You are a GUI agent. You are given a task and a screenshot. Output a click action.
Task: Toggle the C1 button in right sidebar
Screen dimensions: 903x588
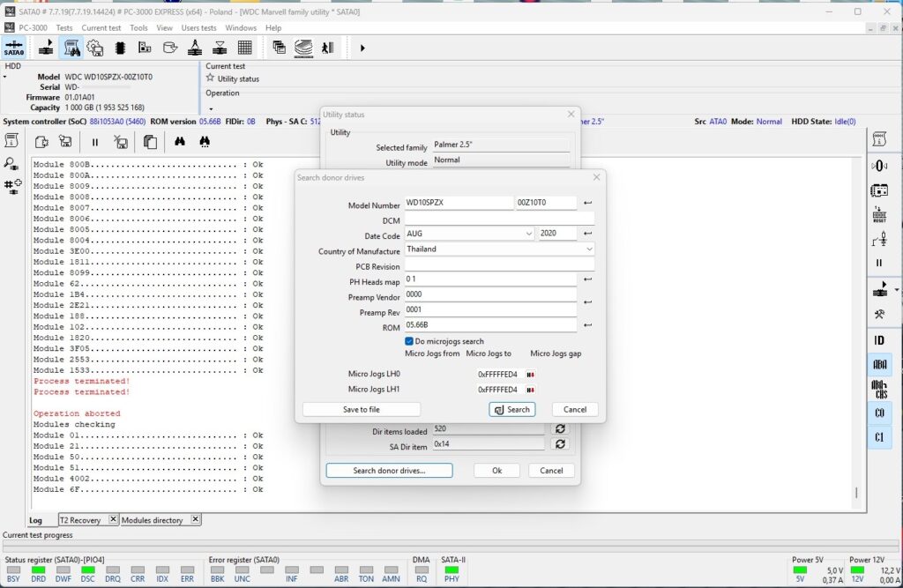pyautogui.click(x=879, y=437)
